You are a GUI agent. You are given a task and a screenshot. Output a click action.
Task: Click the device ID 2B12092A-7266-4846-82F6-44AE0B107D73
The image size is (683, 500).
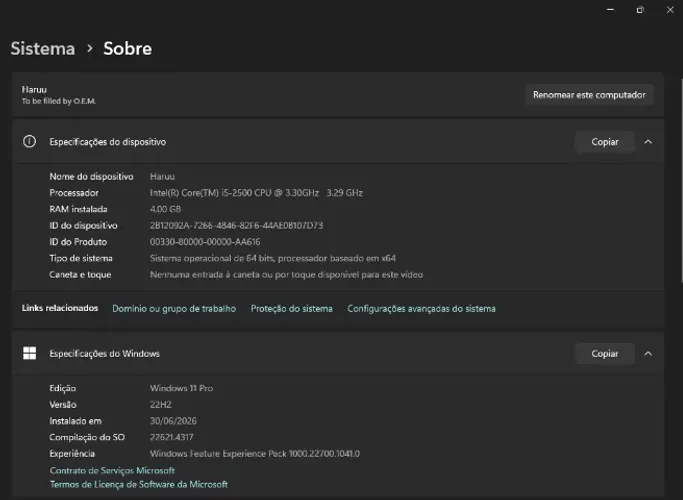click(x=237, y=225)
